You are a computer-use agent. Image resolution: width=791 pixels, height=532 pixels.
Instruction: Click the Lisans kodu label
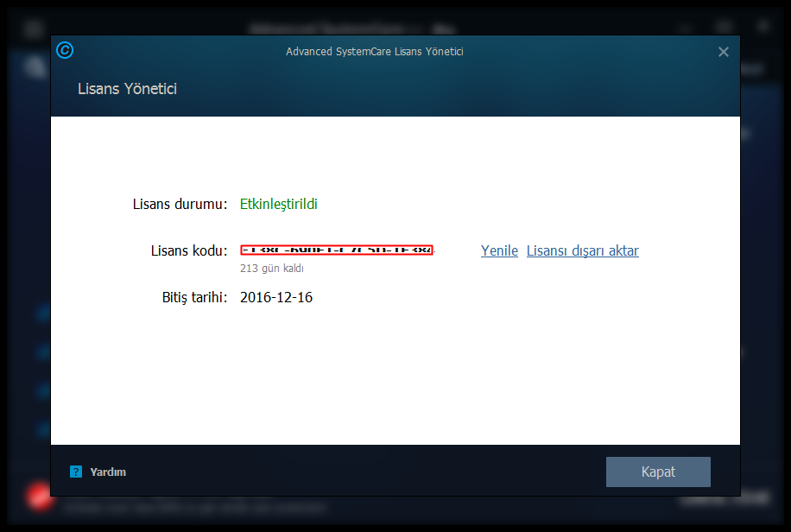click(189, 250)
